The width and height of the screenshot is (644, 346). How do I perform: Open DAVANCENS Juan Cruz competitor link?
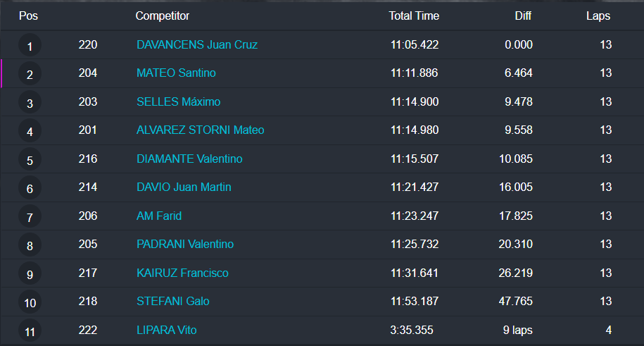[197, 45]
